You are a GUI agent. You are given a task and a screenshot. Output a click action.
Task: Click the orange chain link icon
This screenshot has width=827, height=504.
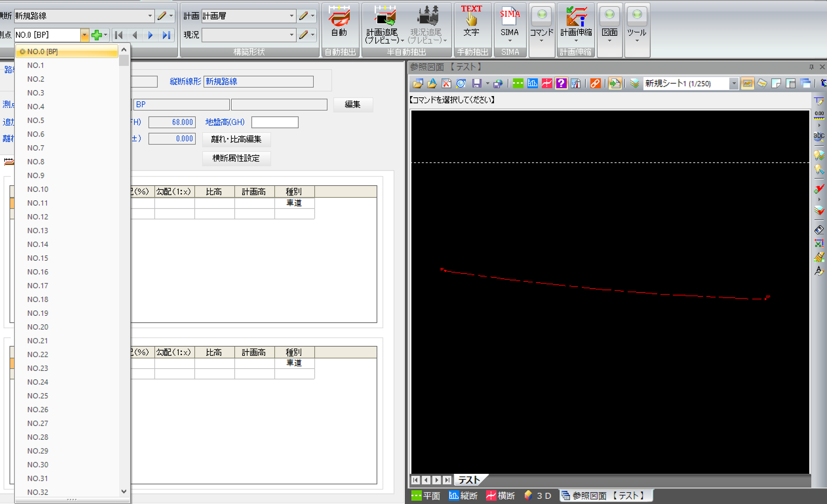click(595, 84)
